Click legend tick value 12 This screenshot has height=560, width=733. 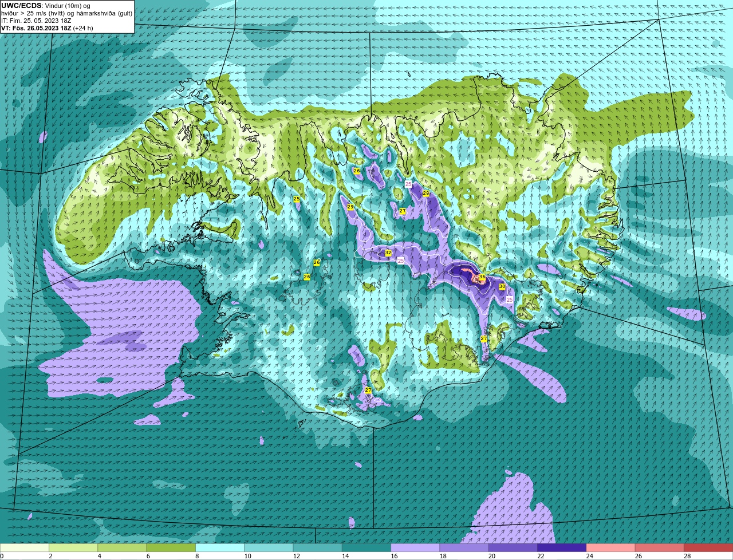pos(296,556)
